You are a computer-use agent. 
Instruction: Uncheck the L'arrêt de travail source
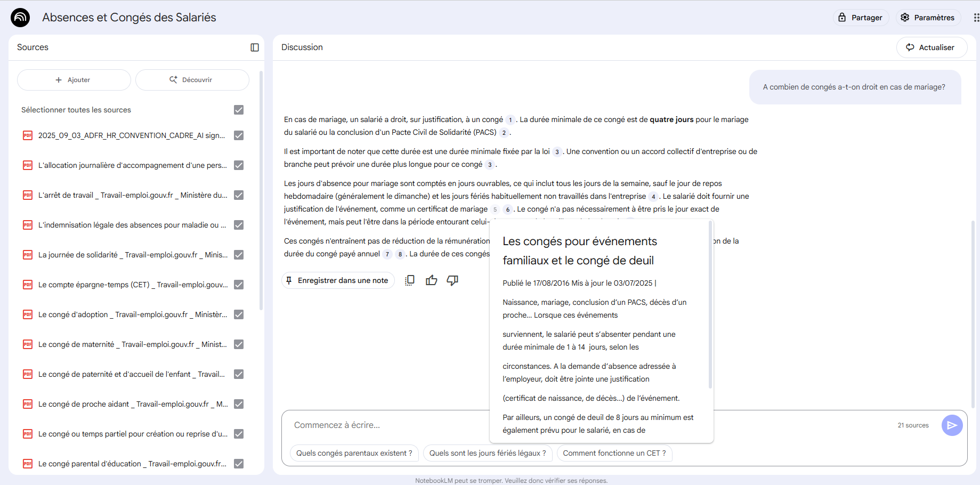239,195
